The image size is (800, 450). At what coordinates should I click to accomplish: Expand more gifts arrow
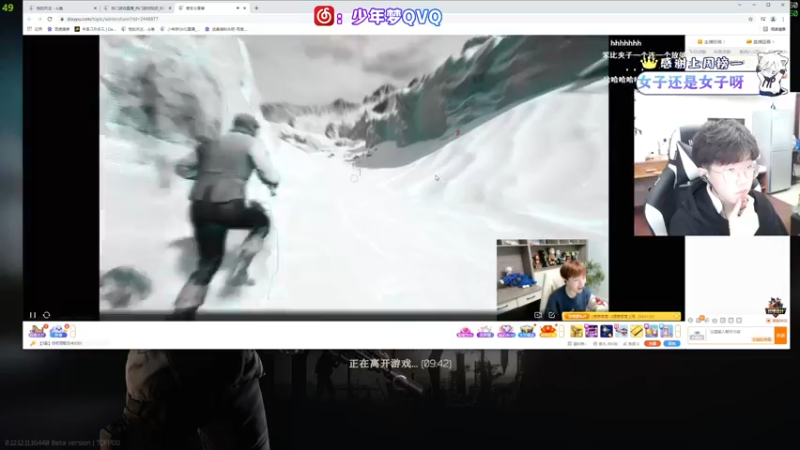click(678, 332)
